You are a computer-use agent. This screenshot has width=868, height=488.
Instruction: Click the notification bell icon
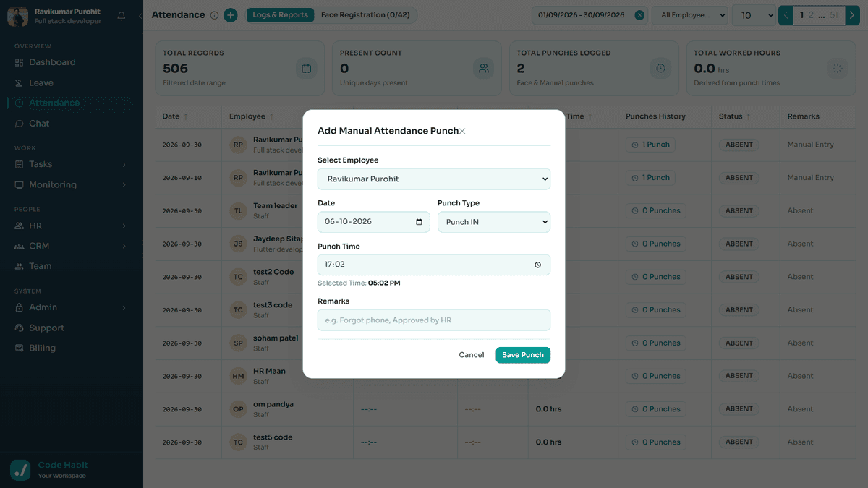(x=121, y=15)
